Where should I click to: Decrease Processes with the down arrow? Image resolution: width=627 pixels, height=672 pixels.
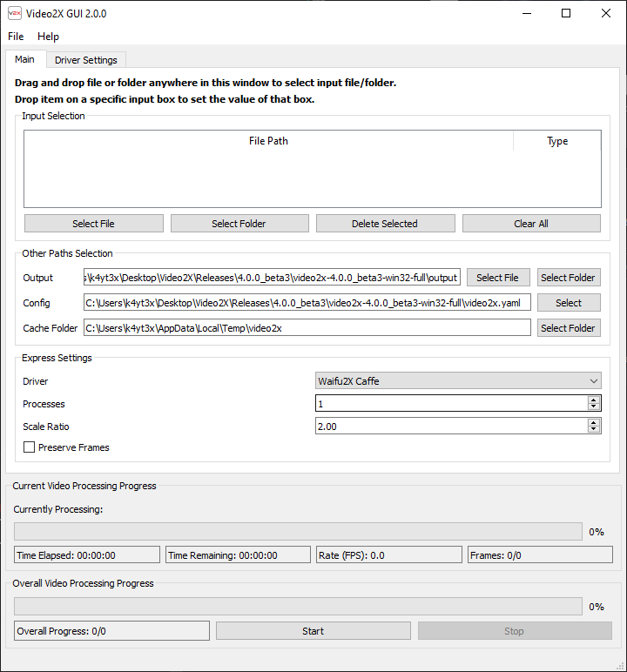pyautogui.click(x=594, y=407)
